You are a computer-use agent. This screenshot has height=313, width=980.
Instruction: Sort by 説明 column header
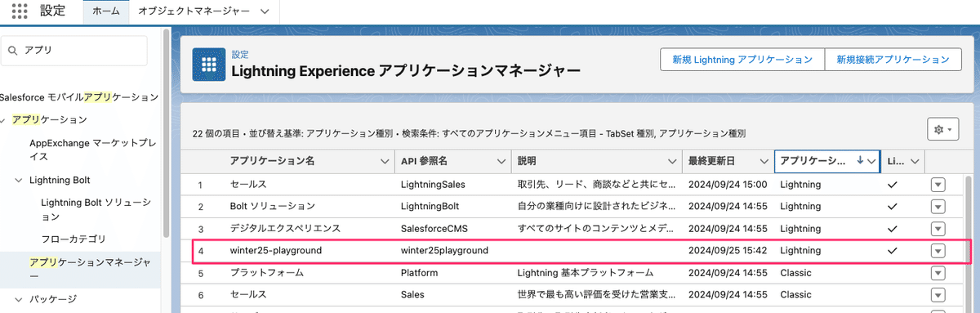click(x=528, y=162)
